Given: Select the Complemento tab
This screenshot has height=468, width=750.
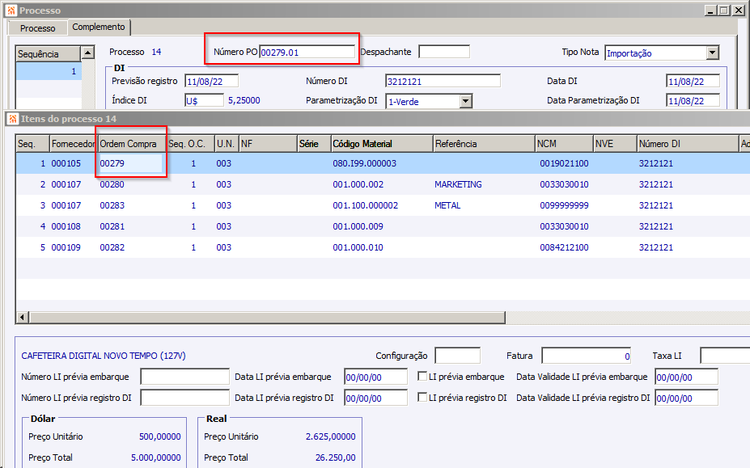Looking at the screenshot, I should pos(100,28).
